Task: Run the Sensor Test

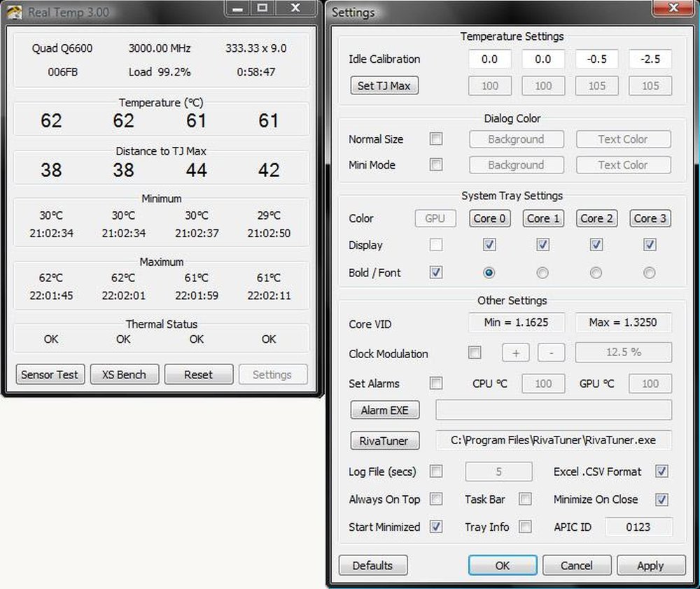Action: (x=50, y=374)
